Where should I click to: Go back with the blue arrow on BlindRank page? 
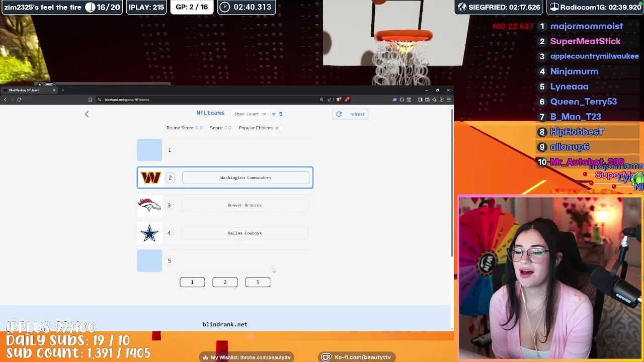coord(87,114)
